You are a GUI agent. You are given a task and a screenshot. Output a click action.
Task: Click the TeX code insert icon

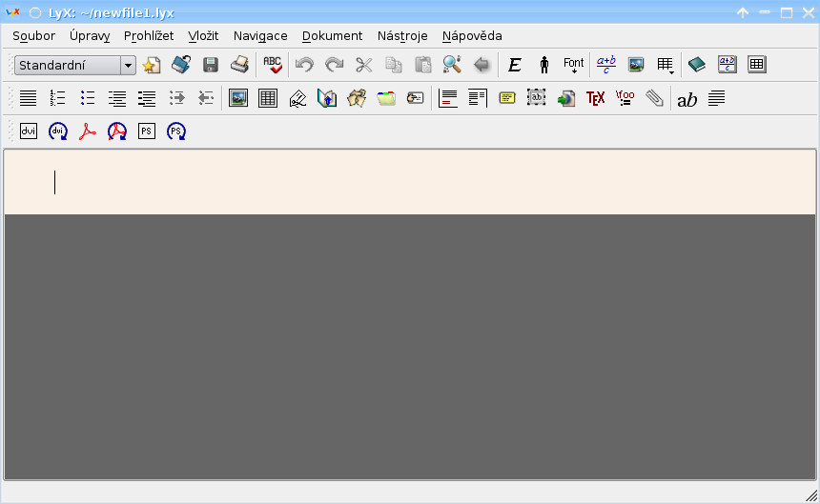pyautogui.click(x=596, y=98)
